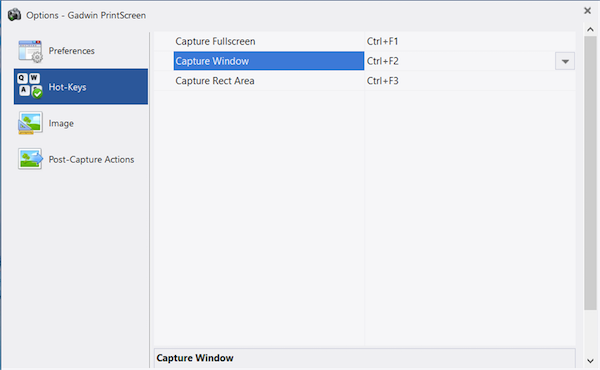
Task: Select the Image landscape picture icon
Action: coord(30,123)
